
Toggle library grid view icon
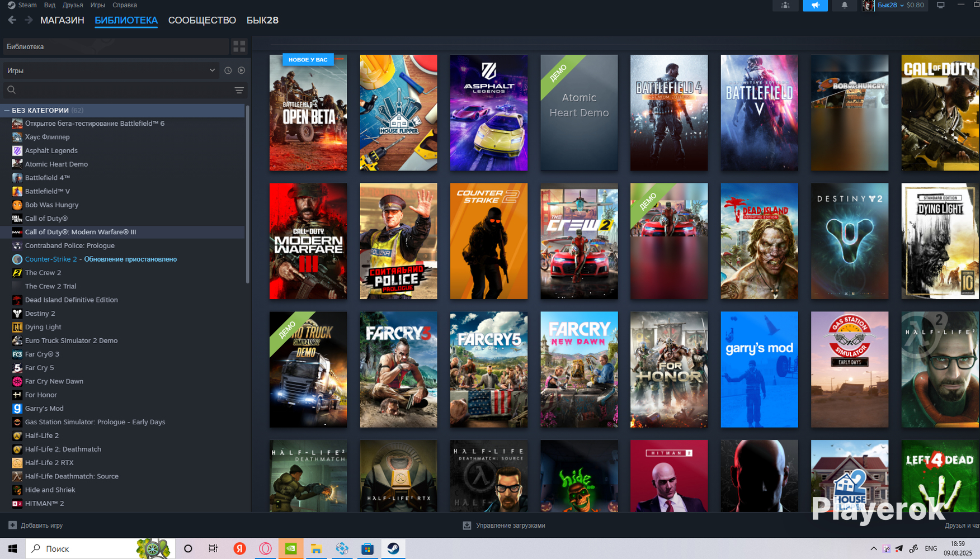[239, 46]
